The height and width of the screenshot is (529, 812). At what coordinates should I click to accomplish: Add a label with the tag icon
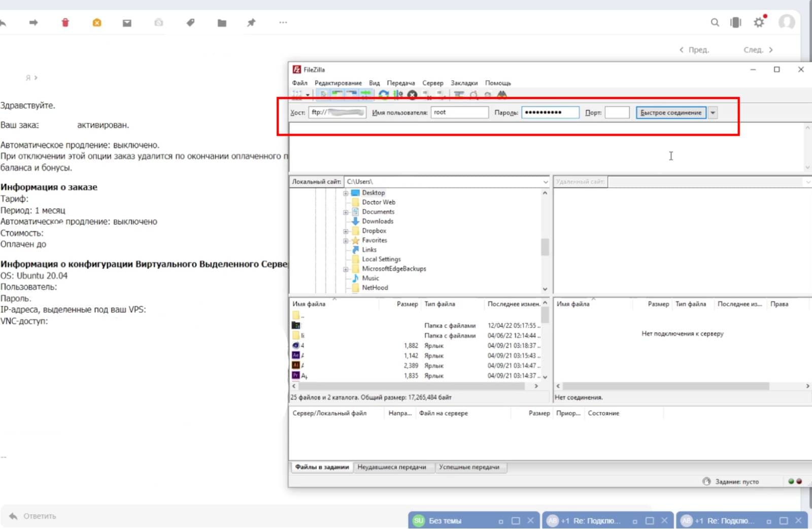pos(190,22)
